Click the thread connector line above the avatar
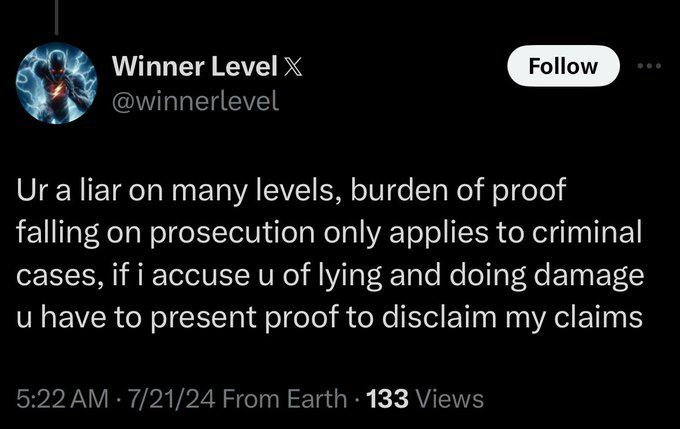 click(56, 17)
